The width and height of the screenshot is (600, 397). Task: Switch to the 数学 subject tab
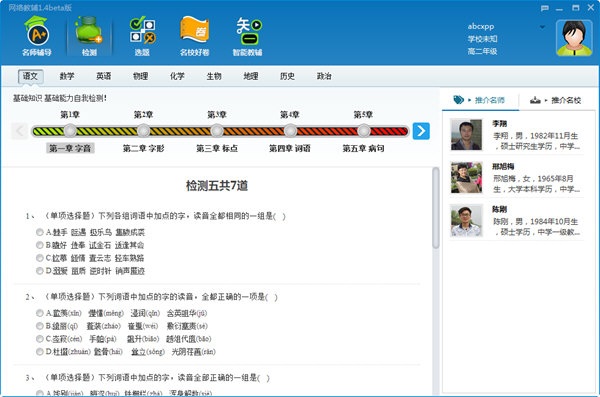tap(67, 76)
